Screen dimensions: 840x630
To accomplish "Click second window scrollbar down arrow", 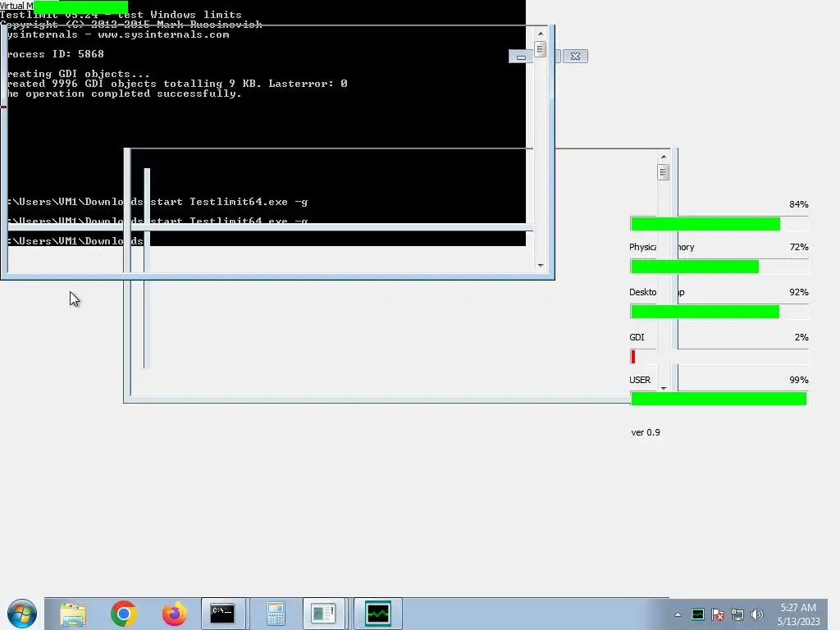I will [x=664, y=388].
